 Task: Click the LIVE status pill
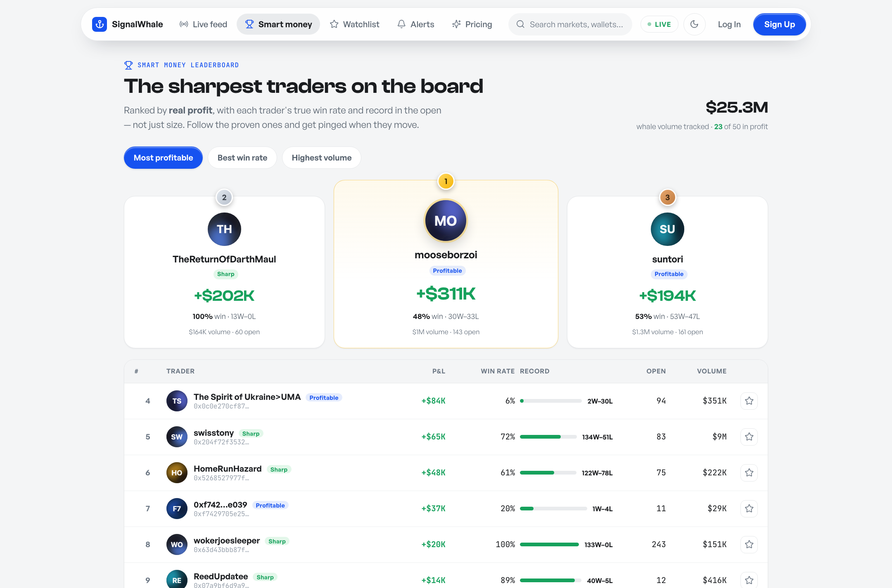coord(659,24)
